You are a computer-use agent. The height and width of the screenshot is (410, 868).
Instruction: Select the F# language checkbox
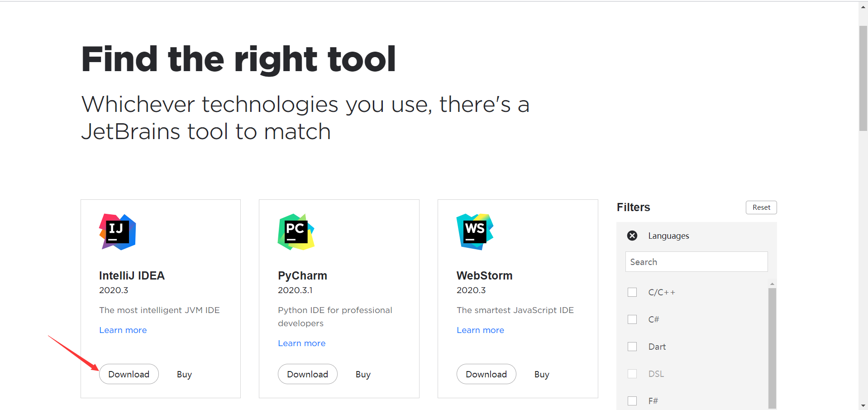[x=632, y=401]
